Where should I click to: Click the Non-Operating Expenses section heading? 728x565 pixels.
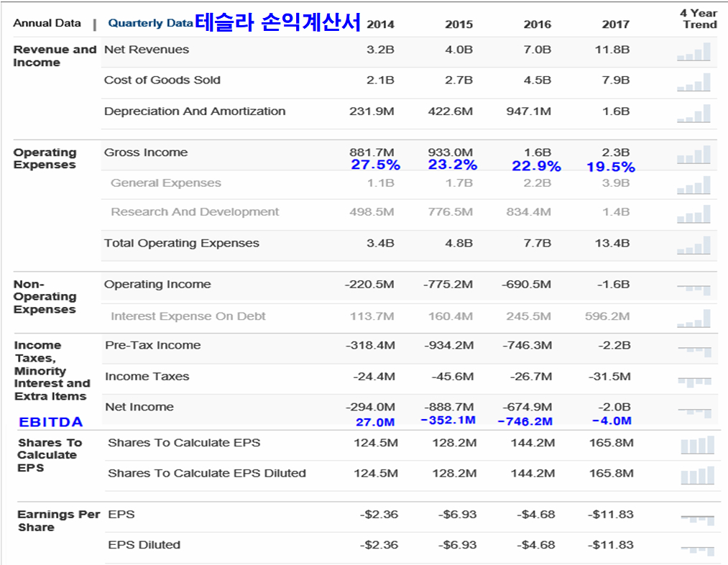(45, 297)
